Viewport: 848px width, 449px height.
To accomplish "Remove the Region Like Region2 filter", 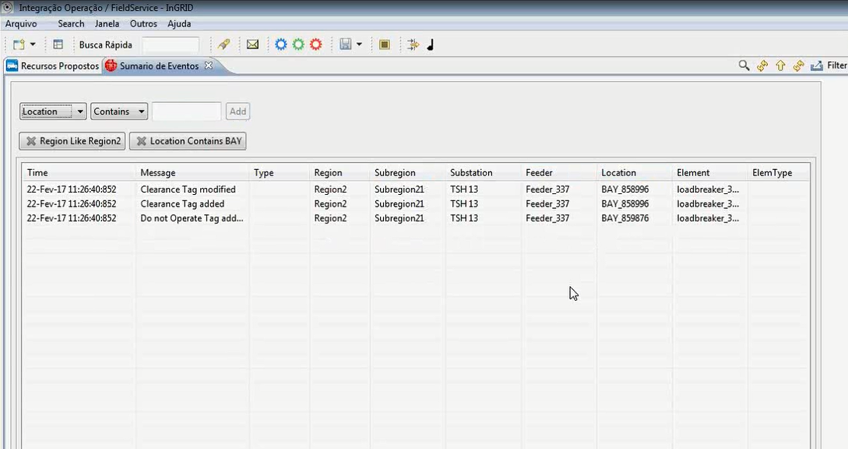I will coord(32,142).
